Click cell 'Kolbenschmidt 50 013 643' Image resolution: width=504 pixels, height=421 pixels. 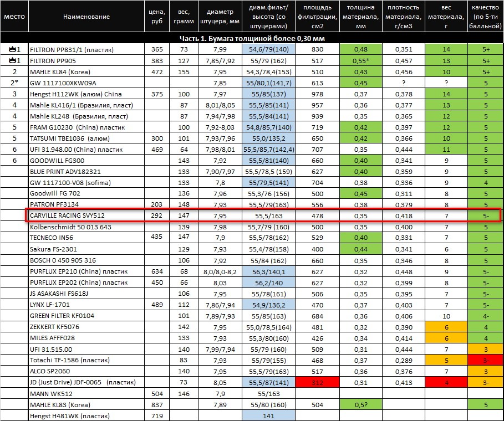point(86,227)
